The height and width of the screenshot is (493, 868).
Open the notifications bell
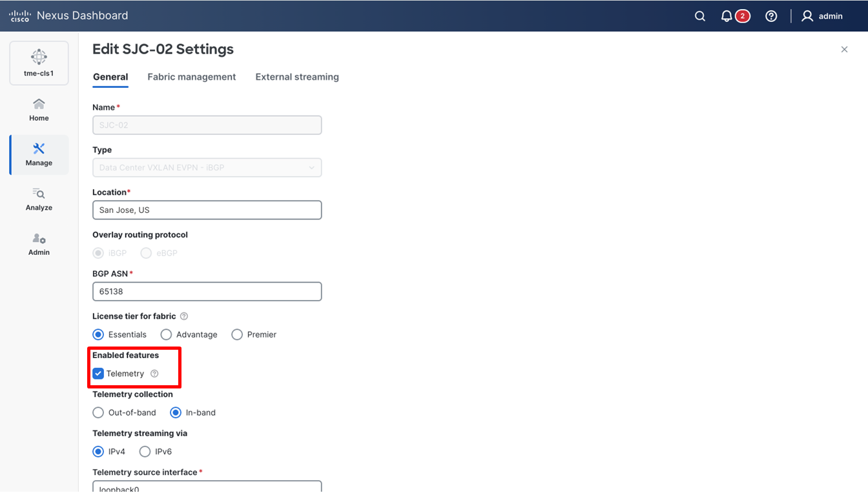(727, 16)
